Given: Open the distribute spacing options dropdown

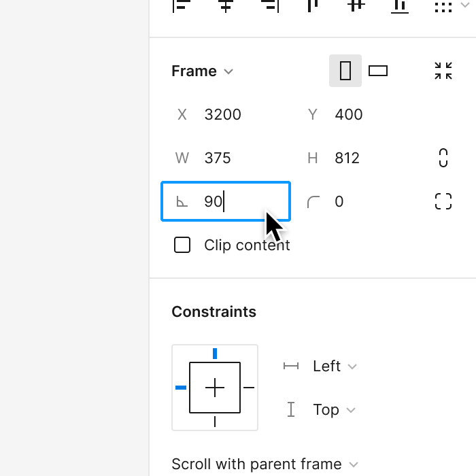Looking at the screenshot, I should pyautogui.click(x=449, y=6).
